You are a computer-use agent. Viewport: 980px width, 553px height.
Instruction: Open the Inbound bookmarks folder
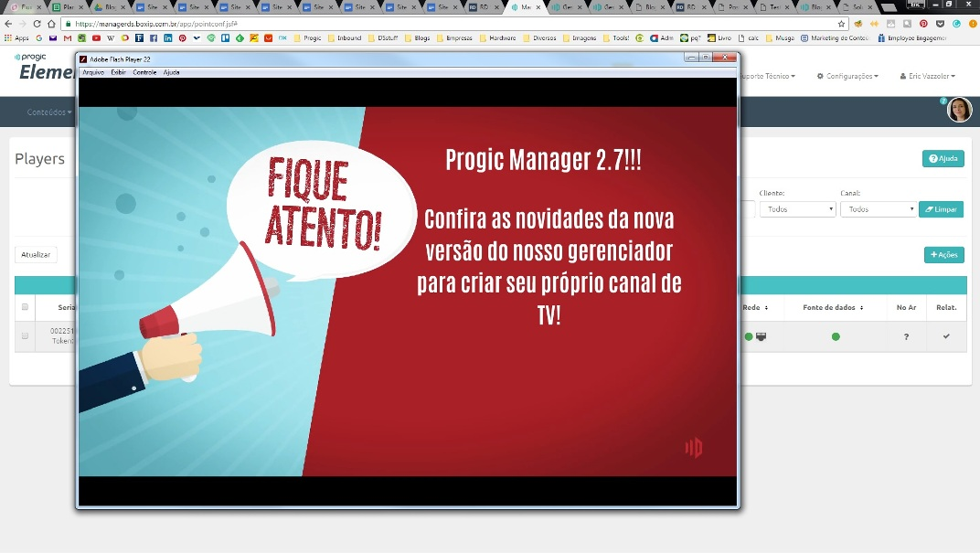[x=344, y=38]
